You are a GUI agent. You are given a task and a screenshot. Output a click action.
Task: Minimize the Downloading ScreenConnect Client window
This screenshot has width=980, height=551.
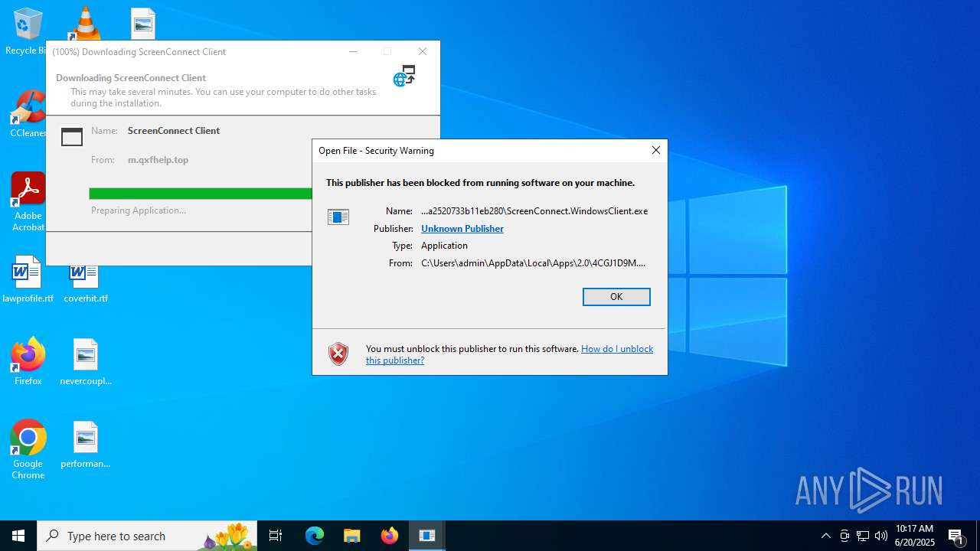tap(353, 52)
